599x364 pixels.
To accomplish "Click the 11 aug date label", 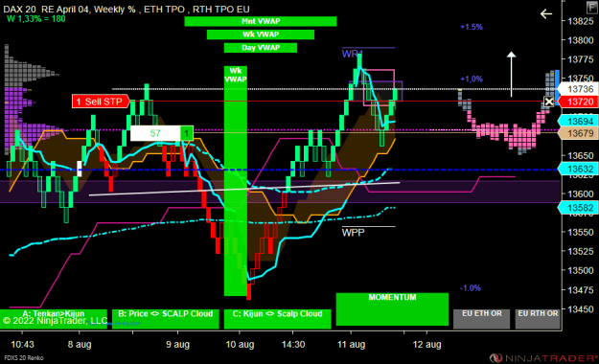I will tap(352, 345).
